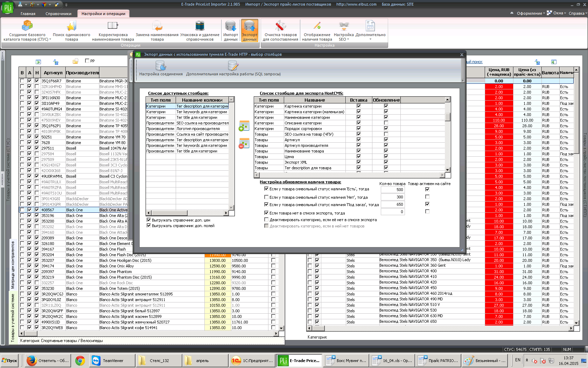
Task: Open Упаковка и удаление справочников
Action: (x=200, y=31)
